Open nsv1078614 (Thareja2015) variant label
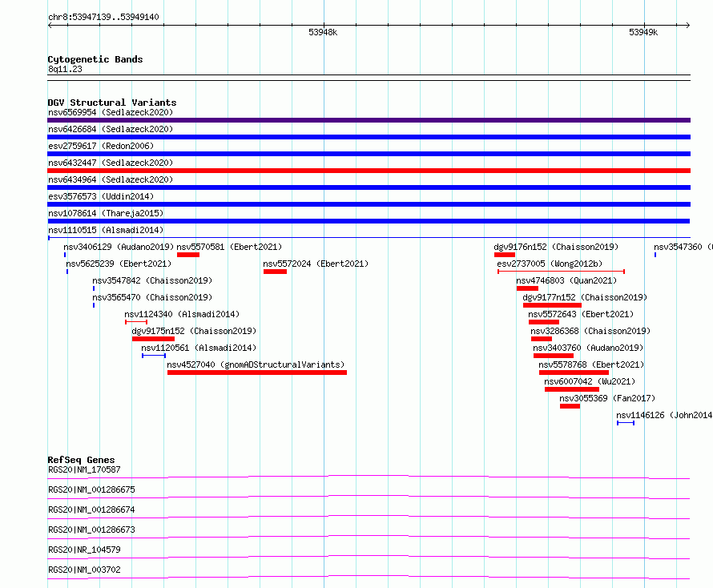The image size is (713, 588). [x=106, y=213]
